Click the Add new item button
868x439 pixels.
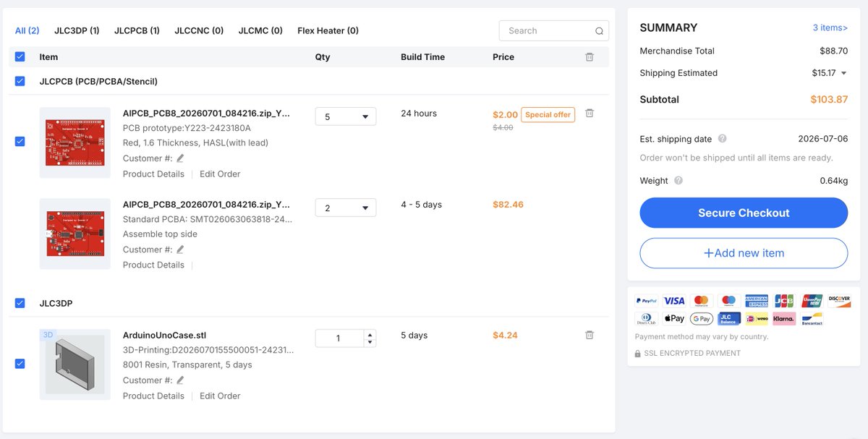click(744, 253)
